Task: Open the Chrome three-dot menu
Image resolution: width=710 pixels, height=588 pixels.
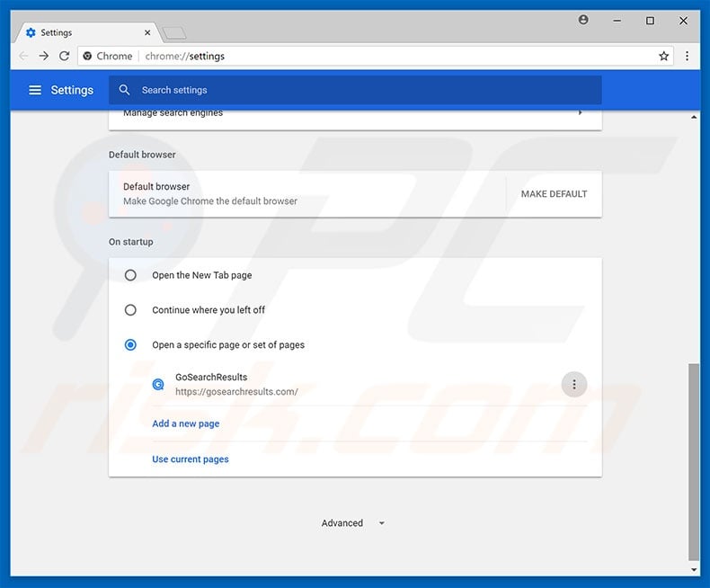Action: (x=687, y=56)
